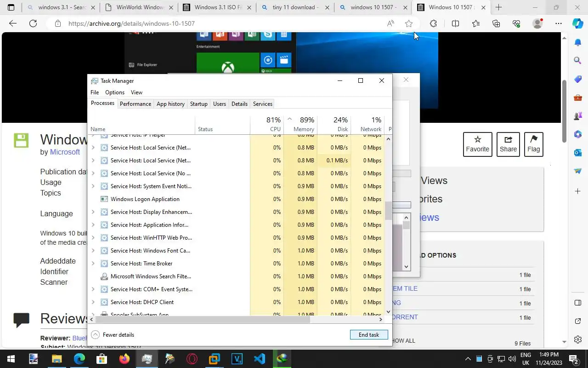This screenshot has width=588, height=368.
Task: Click the Windows Start button
Action: click(x=11, y=358)
